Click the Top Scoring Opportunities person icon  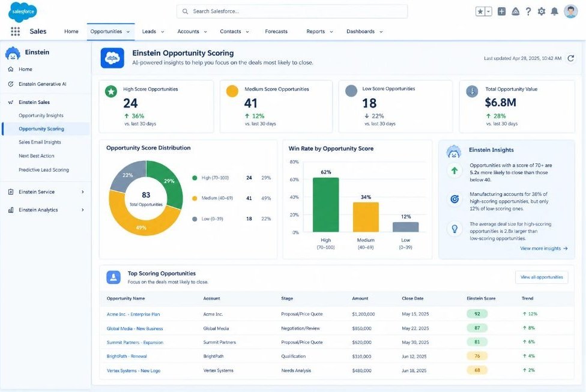coord(113,277)
